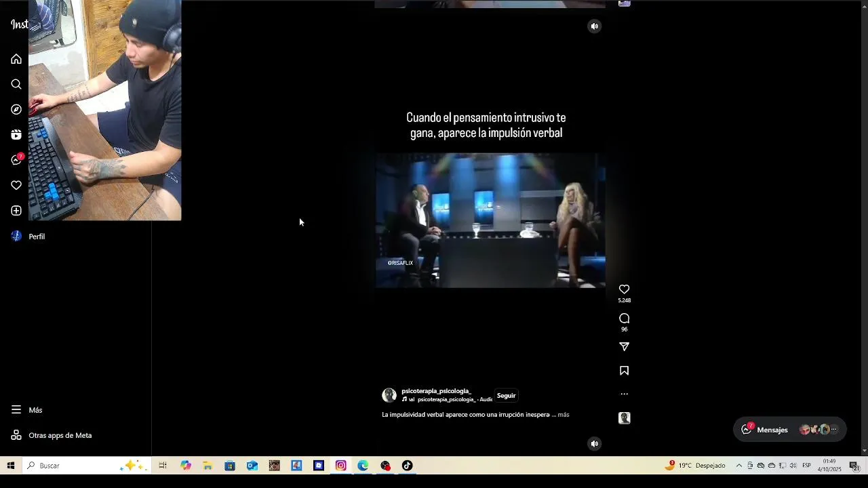Open comments on the reel

[x=625, y=319]
